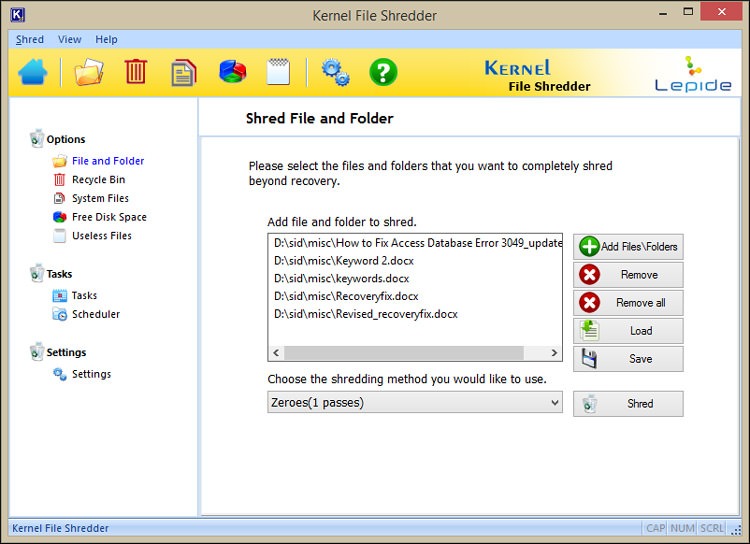Click the notepad useless files toolbar icon

click(278, 72)
